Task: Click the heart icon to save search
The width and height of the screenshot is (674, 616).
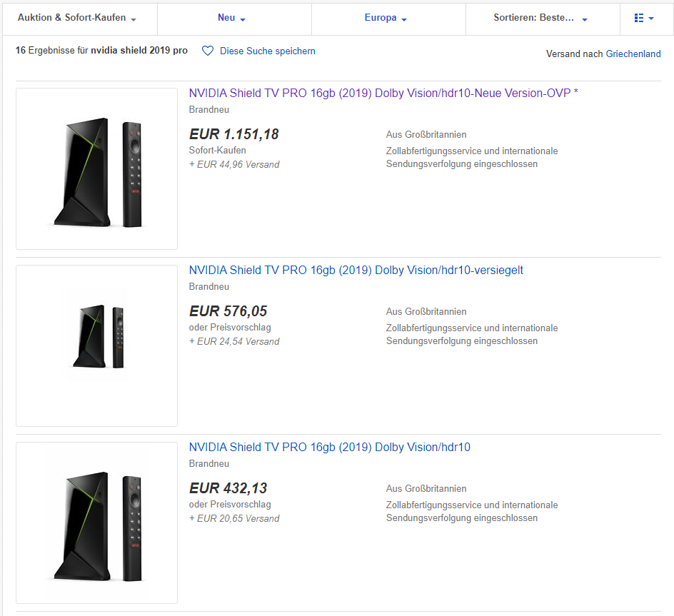Action: 208,51
